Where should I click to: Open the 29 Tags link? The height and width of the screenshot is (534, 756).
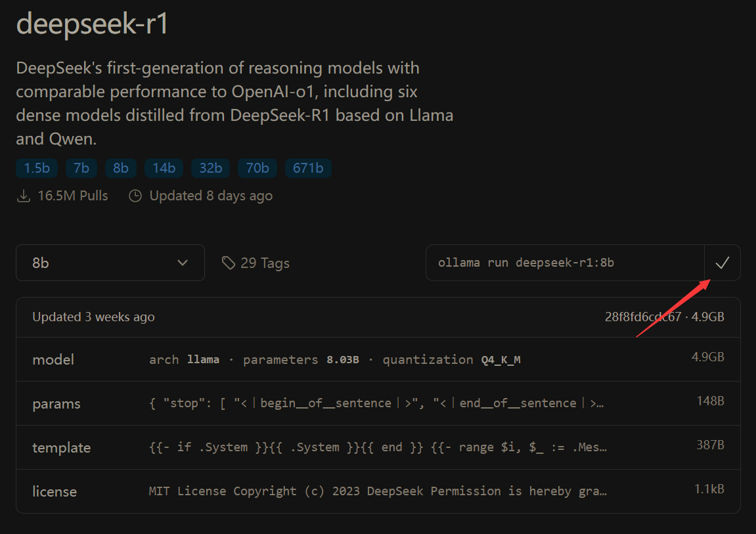264,263
